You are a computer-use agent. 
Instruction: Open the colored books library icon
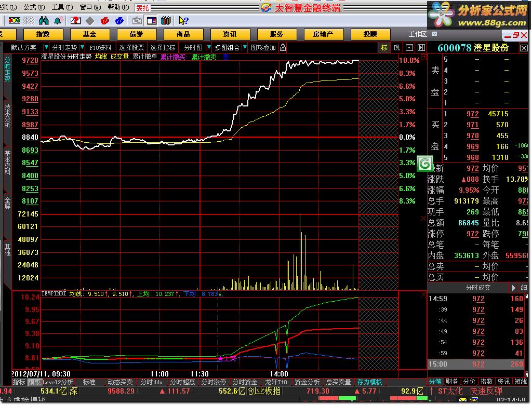coord(166,21)
